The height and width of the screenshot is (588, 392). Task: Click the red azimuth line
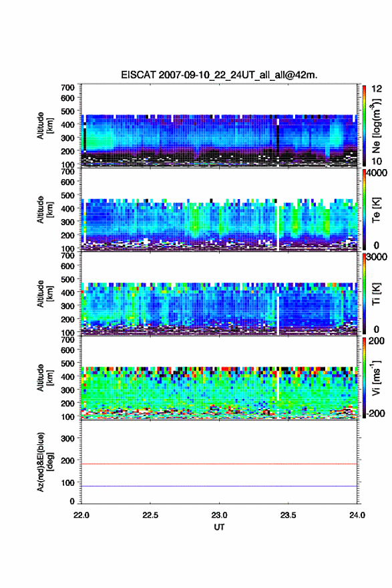pos(219,464)
